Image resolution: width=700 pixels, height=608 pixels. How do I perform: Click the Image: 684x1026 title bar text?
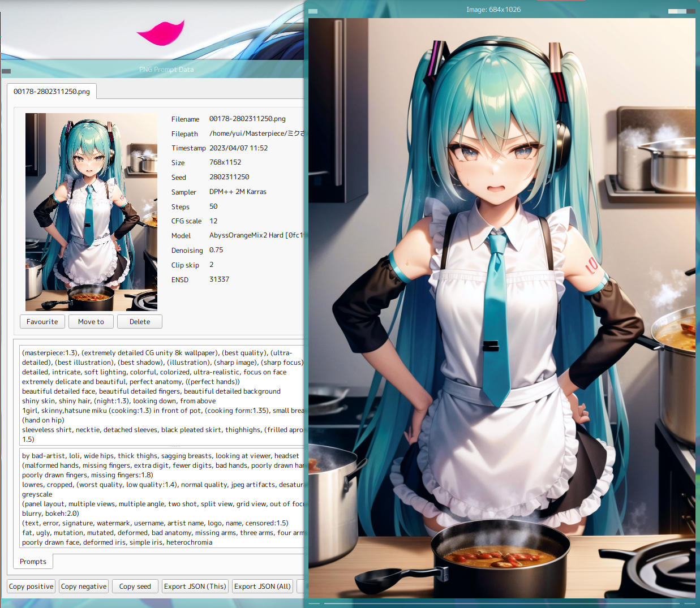[493, 10]
